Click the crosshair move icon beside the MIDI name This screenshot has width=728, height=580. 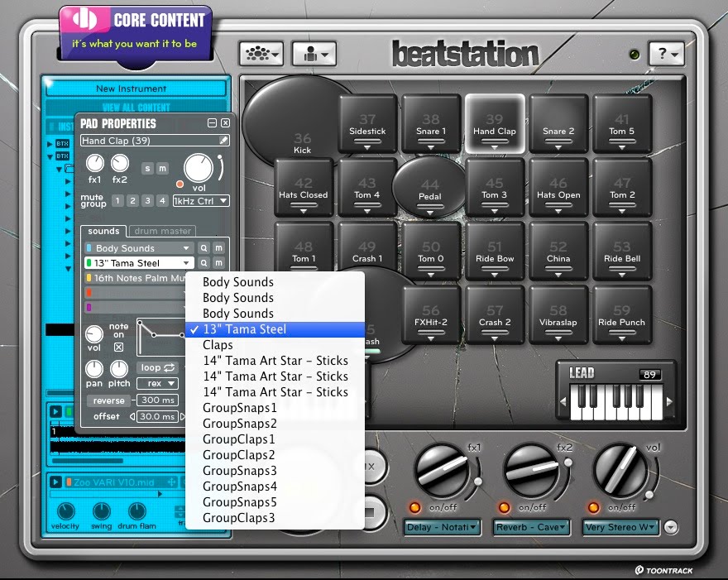coord(172,482)
